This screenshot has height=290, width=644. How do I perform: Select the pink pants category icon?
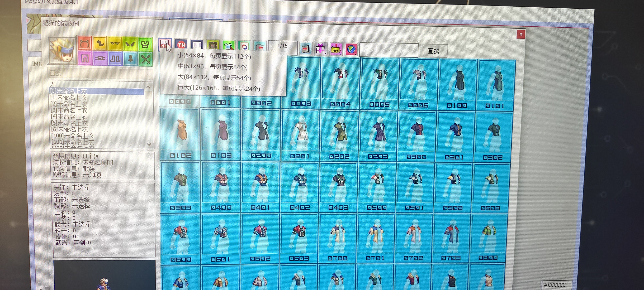coord(85,58)
